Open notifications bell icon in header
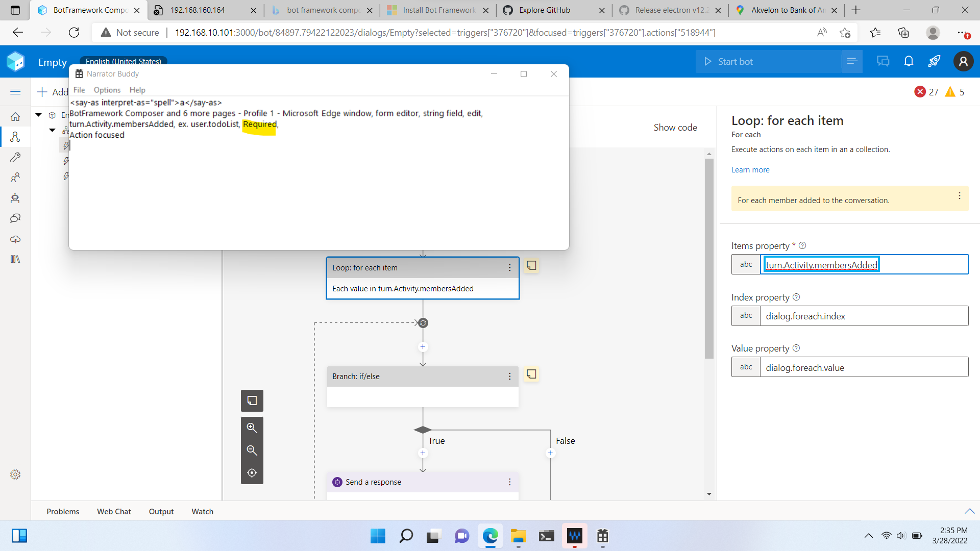The width and height of the screenshot is (980, 551). point(909,62)
